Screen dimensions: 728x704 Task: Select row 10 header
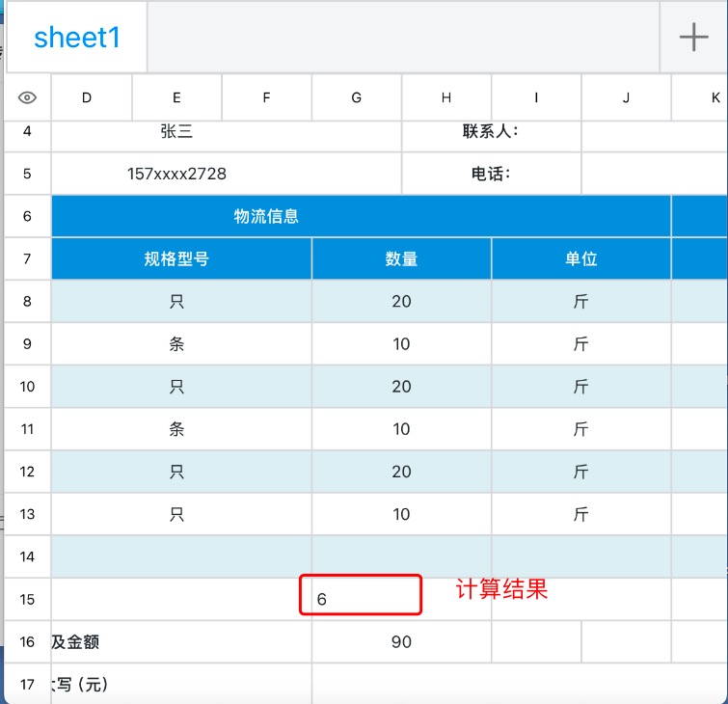[x=27, y=387]
